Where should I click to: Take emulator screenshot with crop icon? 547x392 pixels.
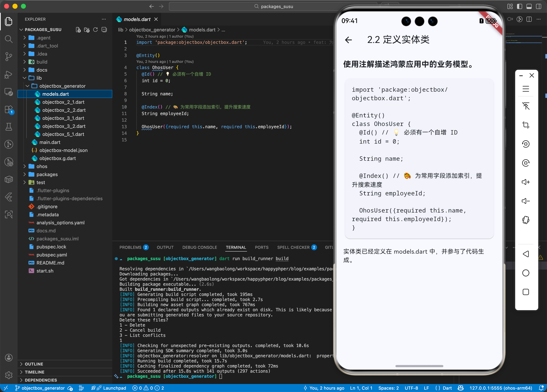526,125
